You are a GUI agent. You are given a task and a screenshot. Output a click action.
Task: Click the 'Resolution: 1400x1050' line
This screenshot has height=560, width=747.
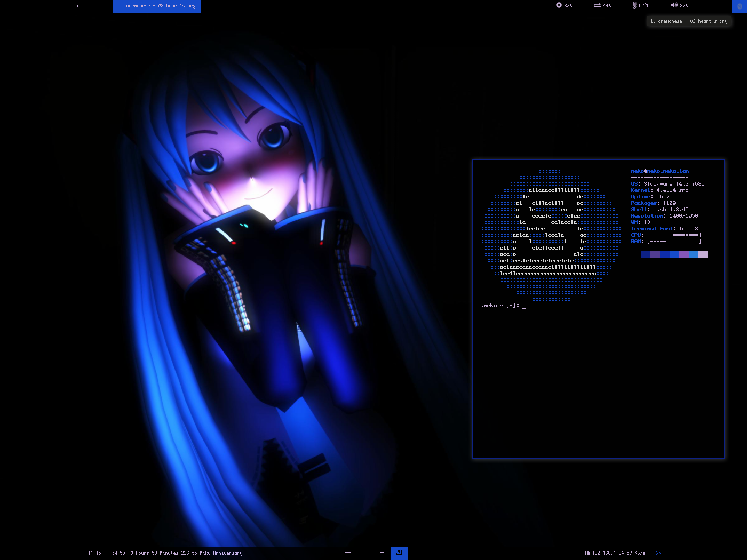point(664,216)
